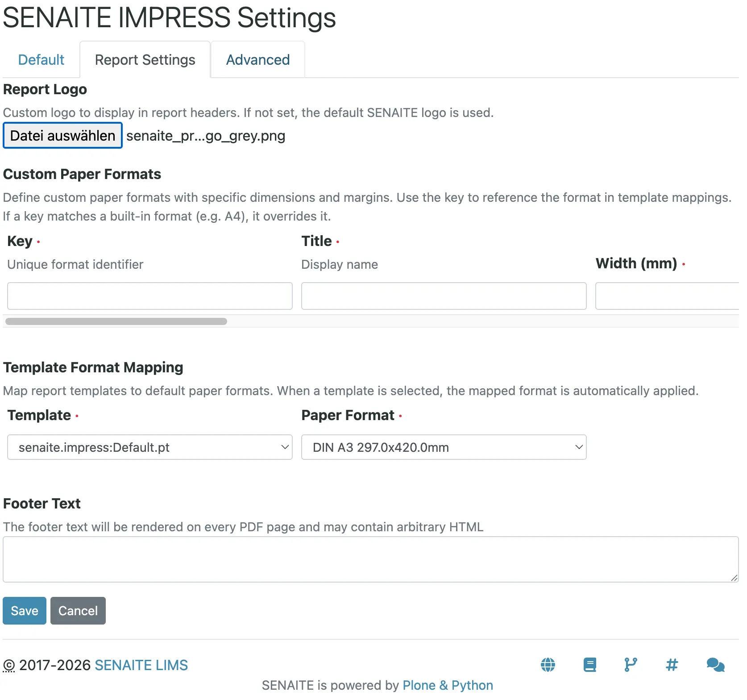Open the code branch repository icon in footer
Viewport: 747px width, 700px height.
tap(631, 665)
